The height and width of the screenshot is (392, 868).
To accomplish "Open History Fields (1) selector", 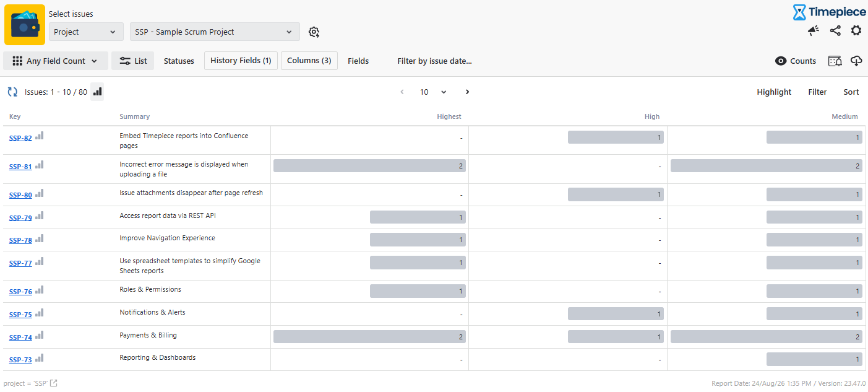I will tap(241, 61).
